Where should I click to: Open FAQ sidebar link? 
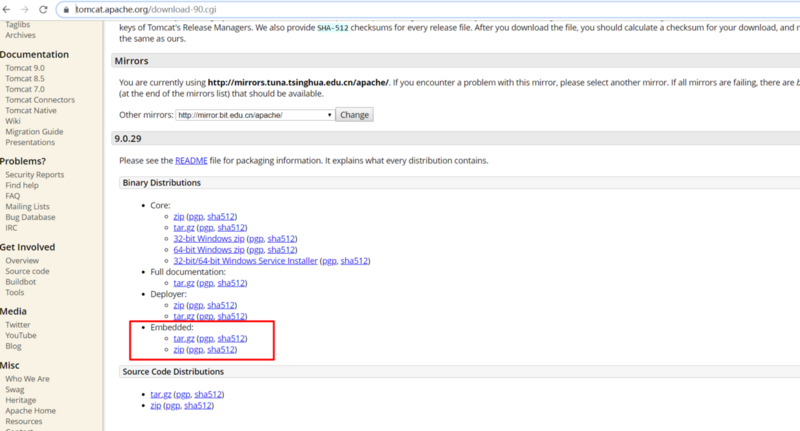point(13,196)
